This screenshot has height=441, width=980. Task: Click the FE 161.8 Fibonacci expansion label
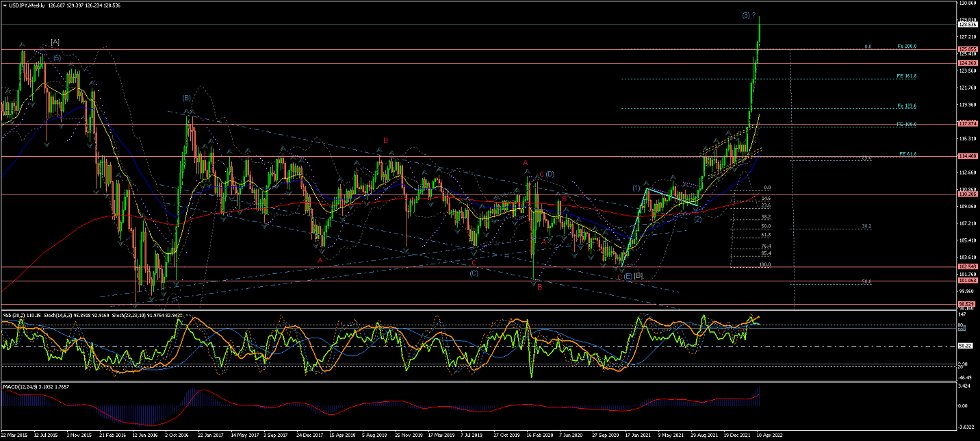coord(906,76)
